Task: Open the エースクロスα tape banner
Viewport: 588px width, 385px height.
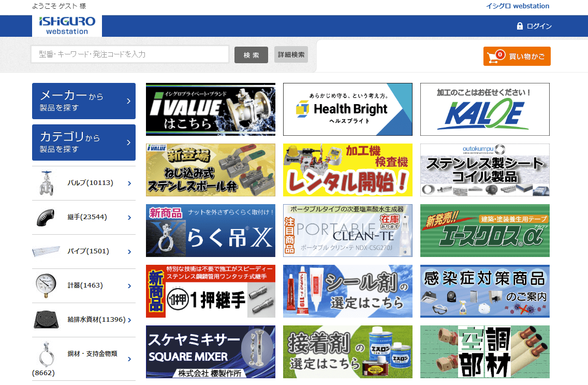Action: coord(485,231)
